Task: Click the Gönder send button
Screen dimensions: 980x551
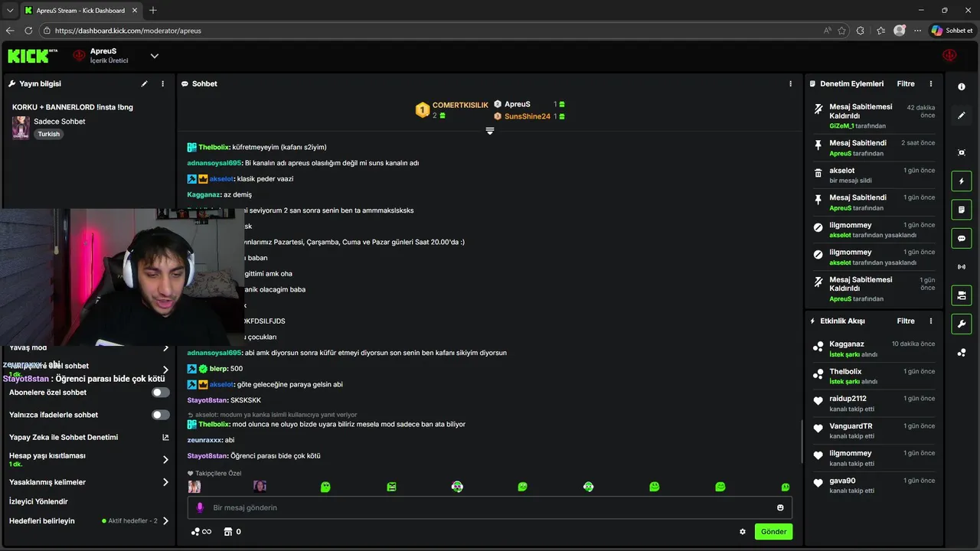Action: coord(773,531)
